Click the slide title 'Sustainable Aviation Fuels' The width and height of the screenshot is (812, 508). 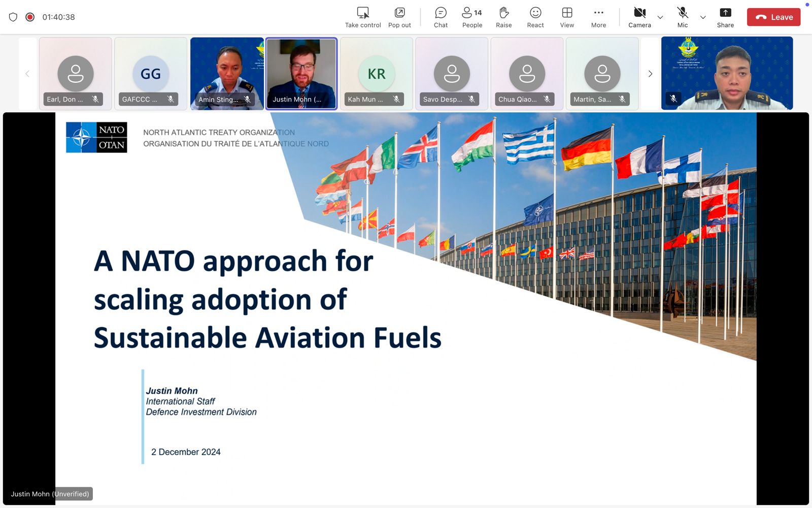267,338
